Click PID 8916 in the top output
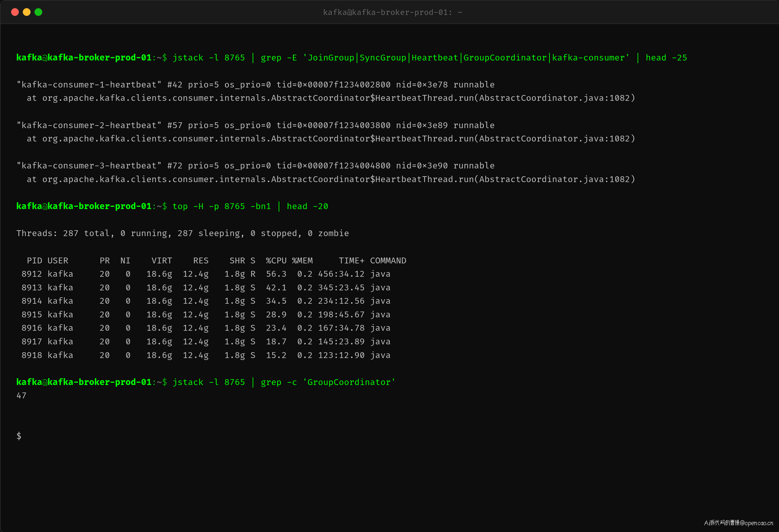779x532 pixels. tap(32, 328)
